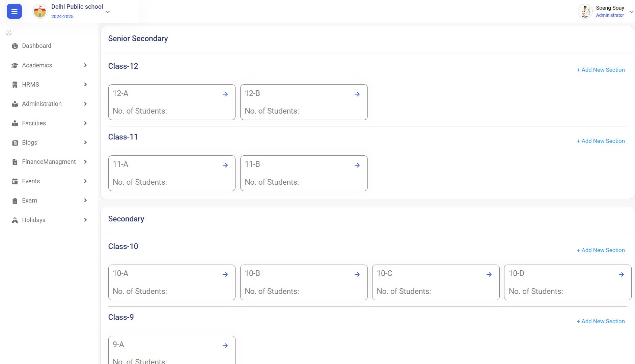This screenshot has height=364, width=635.
Task: Click the arrow icon on 9-A card
Action: click(225, 346)
